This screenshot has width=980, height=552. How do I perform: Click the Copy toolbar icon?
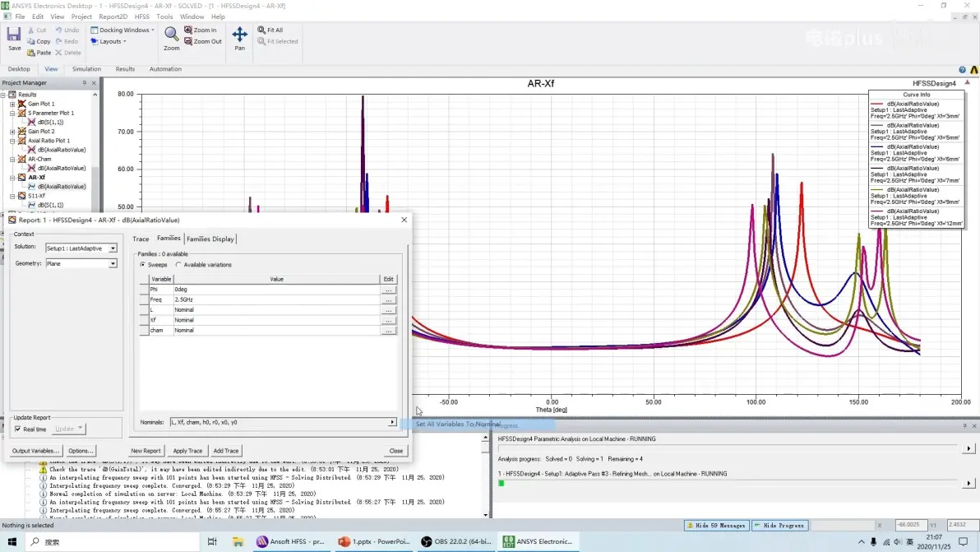pyautogui.click(x=39, y=41)
